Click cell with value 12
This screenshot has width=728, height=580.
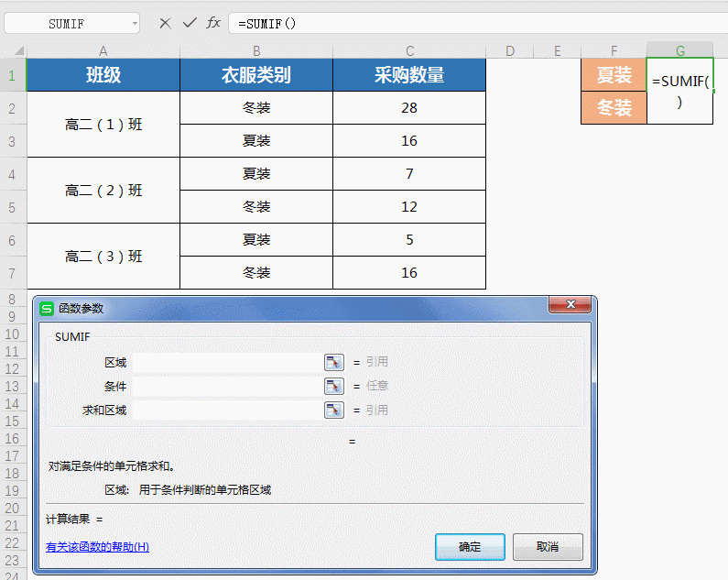click(x=409, y=207)
